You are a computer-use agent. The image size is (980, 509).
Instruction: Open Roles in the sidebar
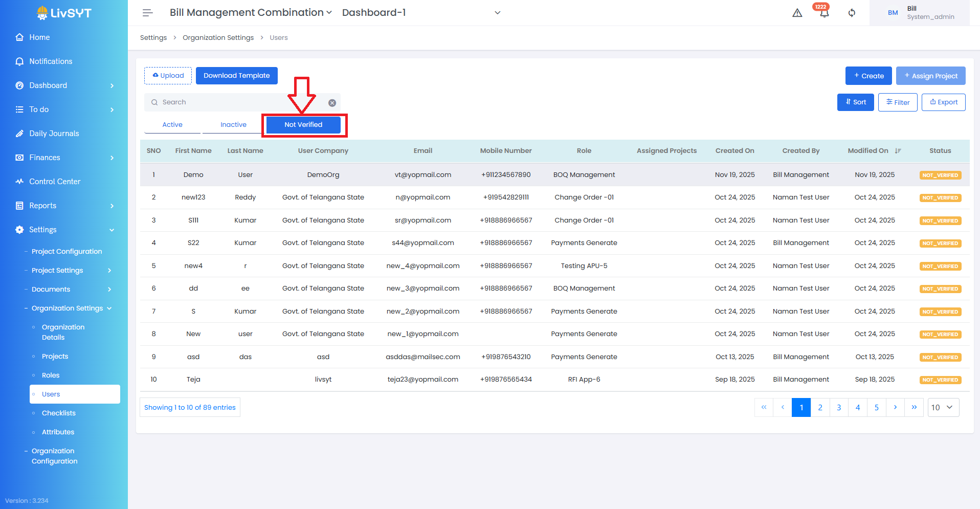pos(51,375)
